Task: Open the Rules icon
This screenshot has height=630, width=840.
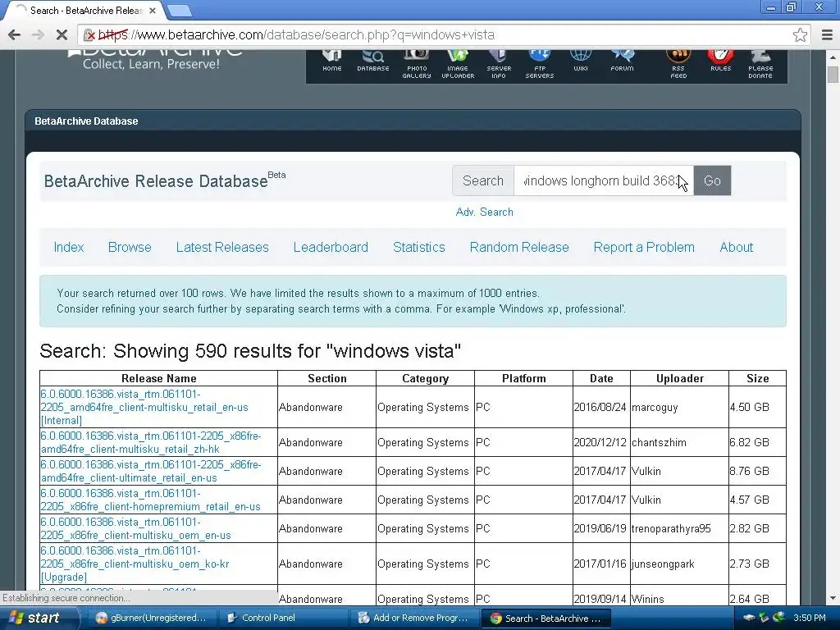Action: (x=720, y=60)
